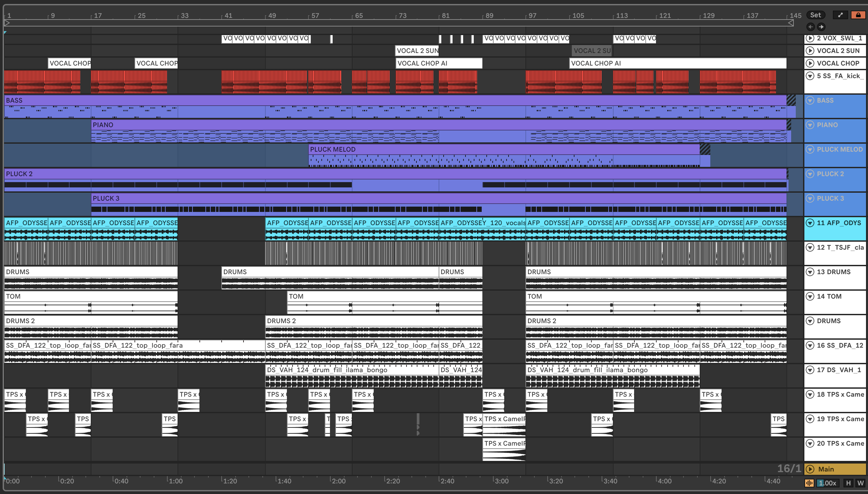Click the W optimize width button
Screen dimensions: 868x494
point(860,483)
